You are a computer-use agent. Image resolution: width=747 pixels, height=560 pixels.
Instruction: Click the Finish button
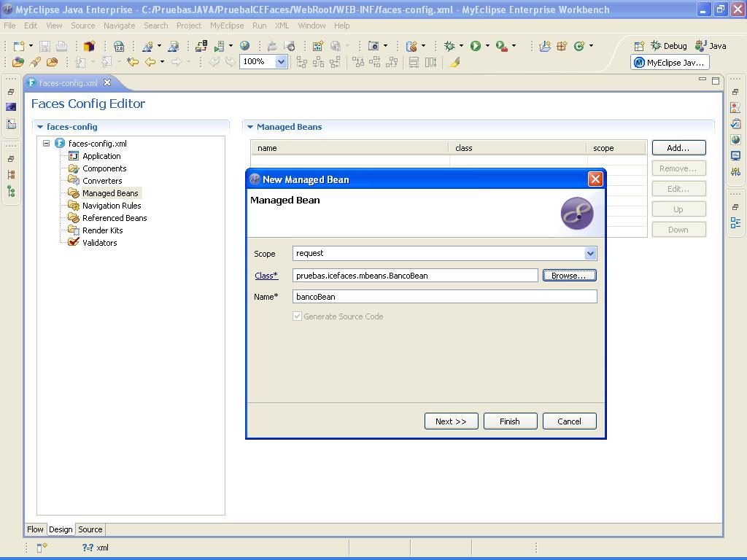click(510, 421)
